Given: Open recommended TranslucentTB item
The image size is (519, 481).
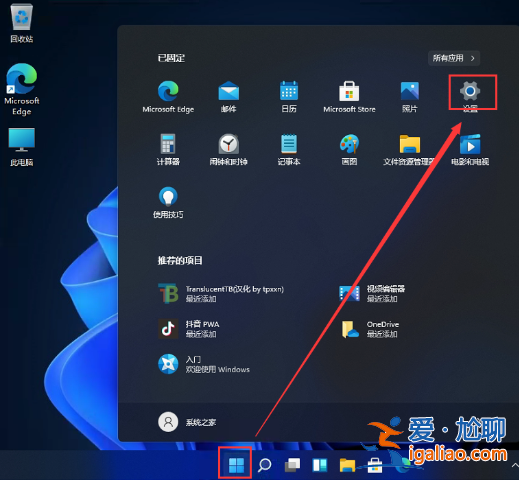Looking at the screenshot, I should coord(221,293).
